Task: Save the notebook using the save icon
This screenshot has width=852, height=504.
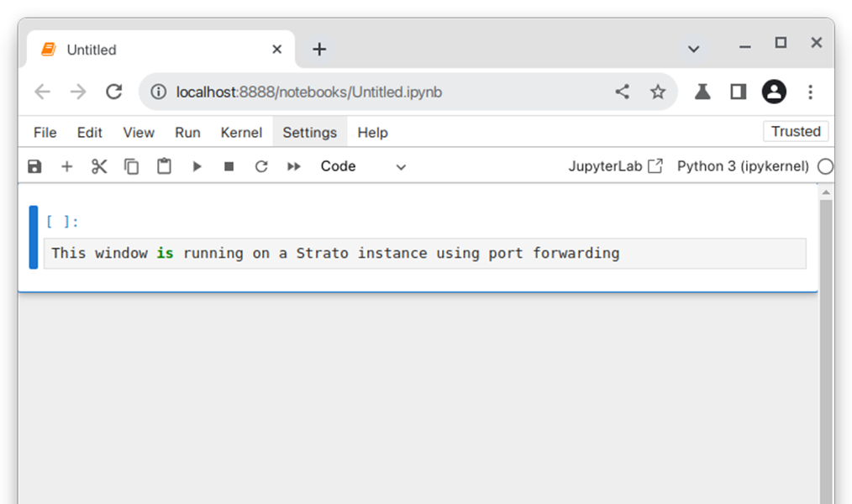Action: pos(34,166)
